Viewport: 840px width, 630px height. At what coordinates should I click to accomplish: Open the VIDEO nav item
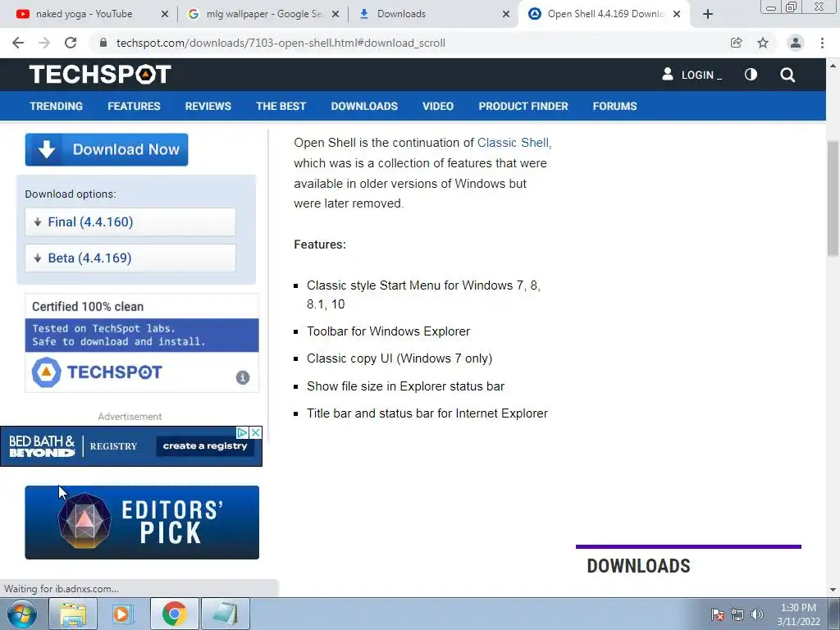[x=438, y=106]
